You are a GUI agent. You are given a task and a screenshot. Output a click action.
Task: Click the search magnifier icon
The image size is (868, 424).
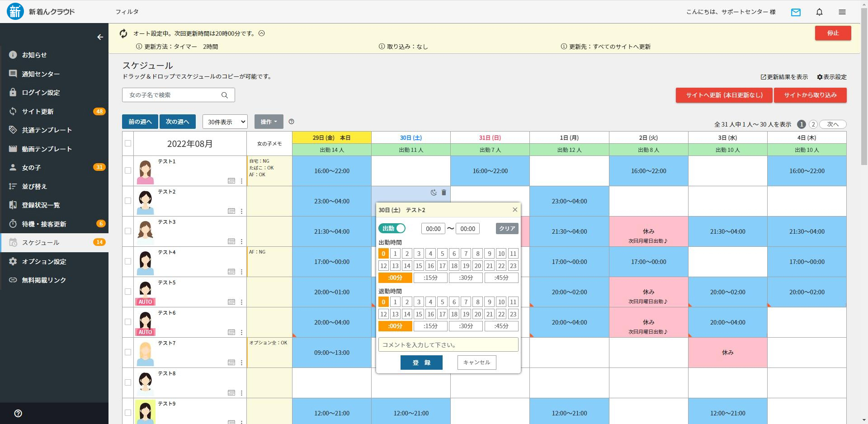click(x=225, y=95)
